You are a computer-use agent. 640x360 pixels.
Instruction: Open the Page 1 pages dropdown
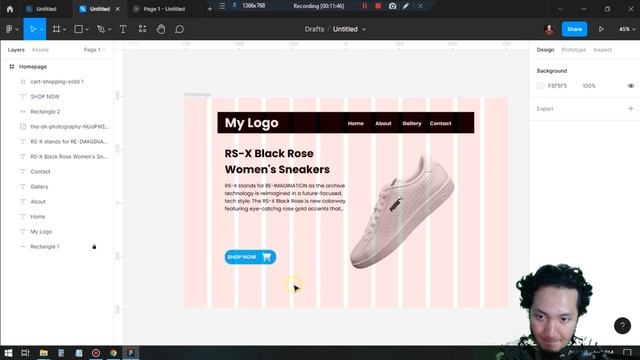[94, 50]
